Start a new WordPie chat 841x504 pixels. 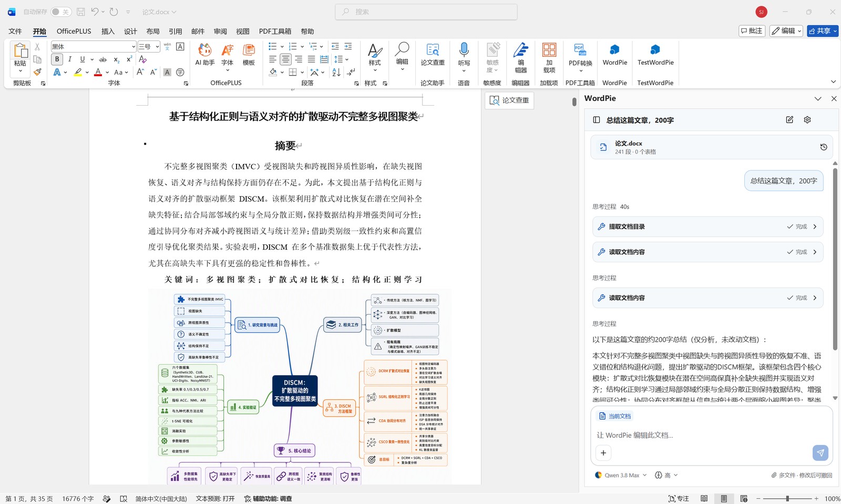[x=789, y=120]
